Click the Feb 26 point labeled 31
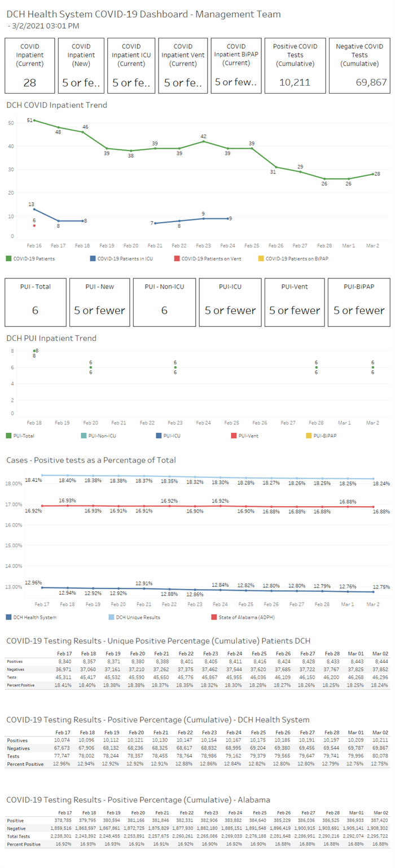 point(276,167)
